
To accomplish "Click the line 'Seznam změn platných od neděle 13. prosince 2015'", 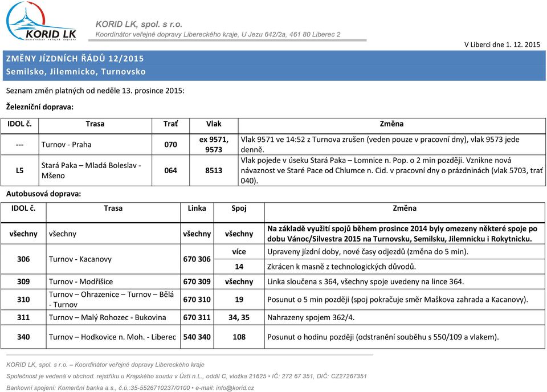I will click(95, 91).
